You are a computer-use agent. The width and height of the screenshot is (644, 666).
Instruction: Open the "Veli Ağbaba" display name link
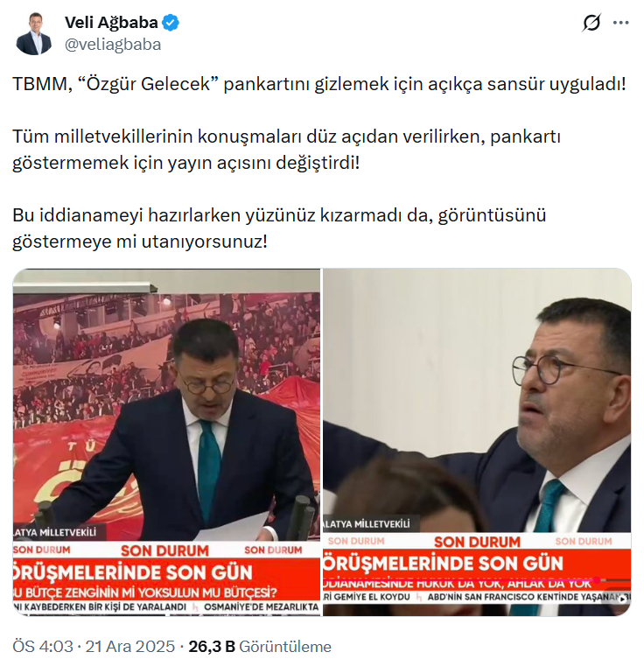[x=111, y=23]
